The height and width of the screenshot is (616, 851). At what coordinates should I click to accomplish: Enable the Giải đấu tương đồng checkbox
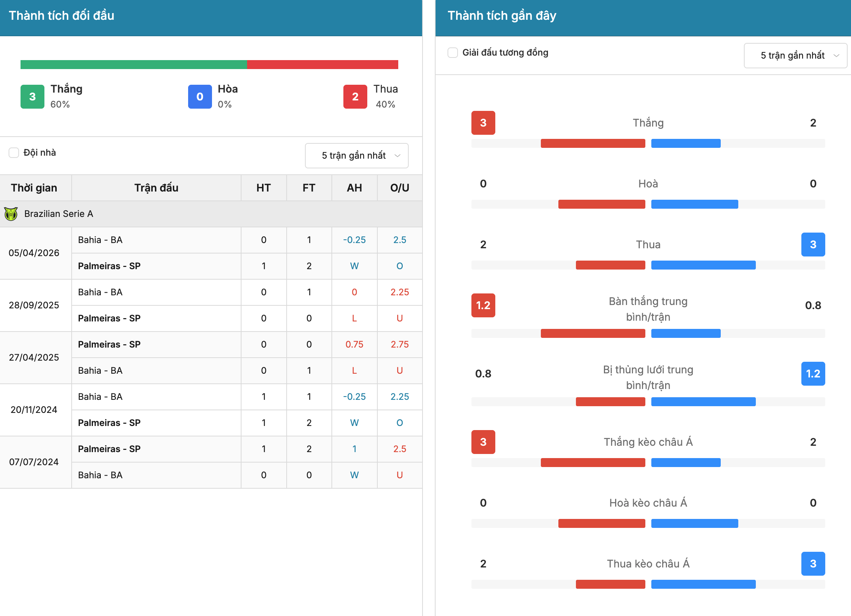452,53
